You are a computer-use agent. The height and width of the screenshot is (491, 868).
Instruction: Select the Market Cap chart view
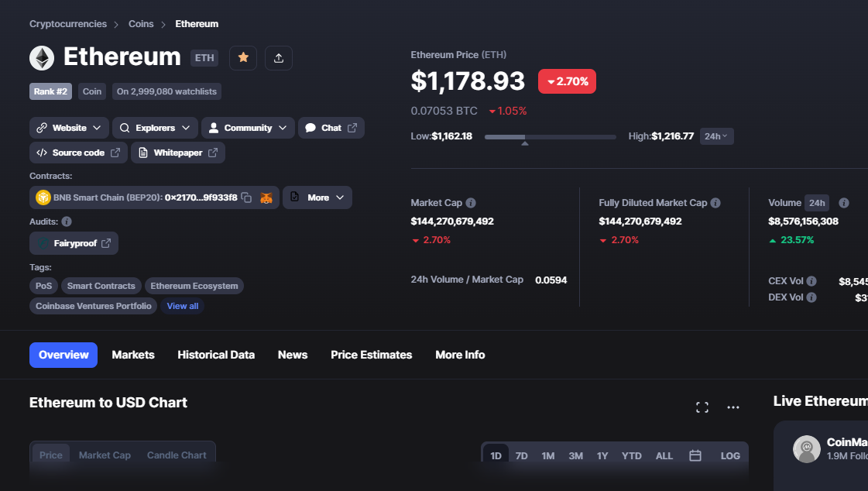click(x=105, y=455)
